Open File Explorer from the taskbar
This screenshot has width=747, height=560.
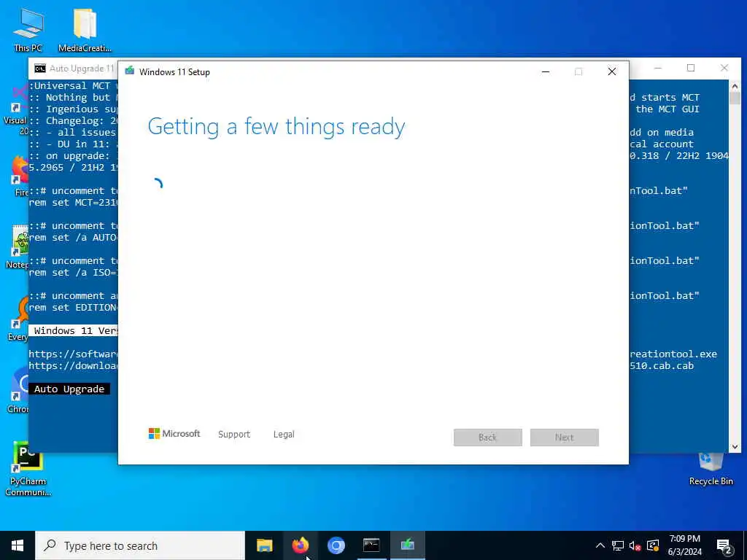264,545
